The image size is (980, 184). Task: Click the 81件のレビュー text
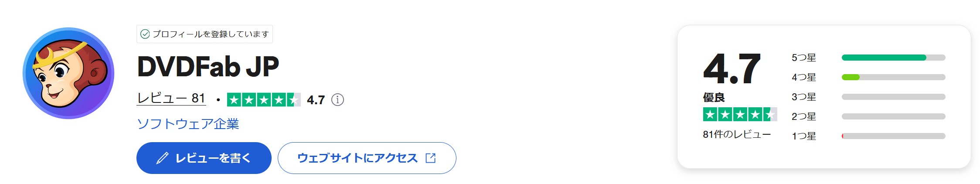(x=737, y=134)
